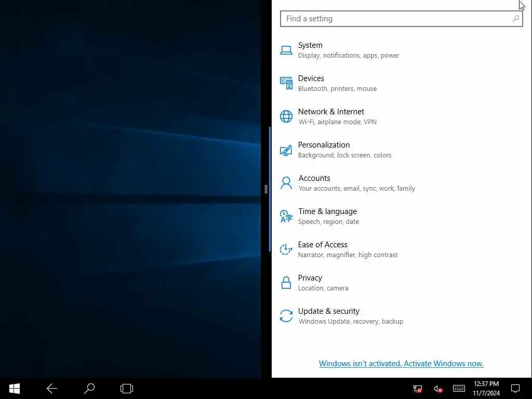Image resolution: width=532 pixels, height=399 pixels.
Task: Click the 11/7/2024 date in the taskbar
Action: pos(486,393)
